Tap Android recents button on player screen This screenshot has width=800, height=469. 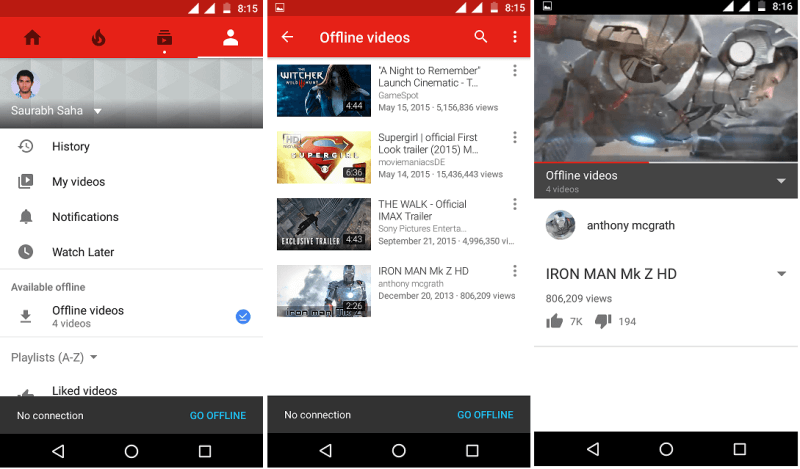coord(739,449)
